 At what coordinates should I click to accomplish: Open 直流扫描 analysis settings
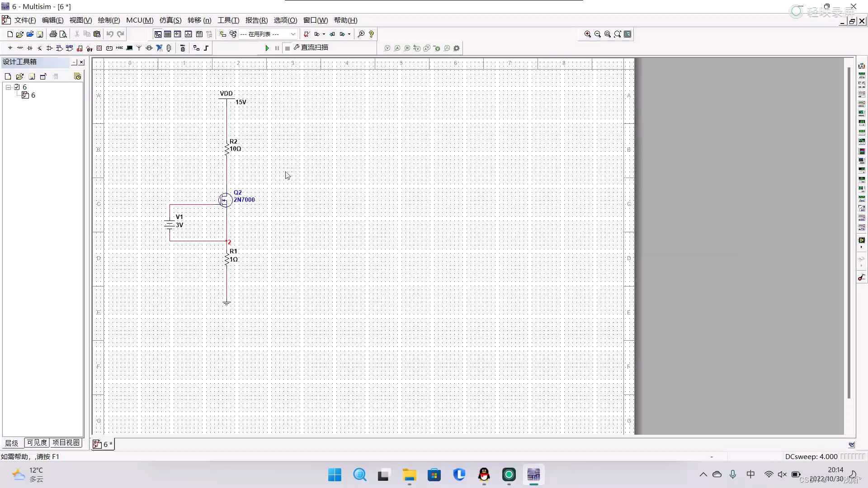click(311, 47)
